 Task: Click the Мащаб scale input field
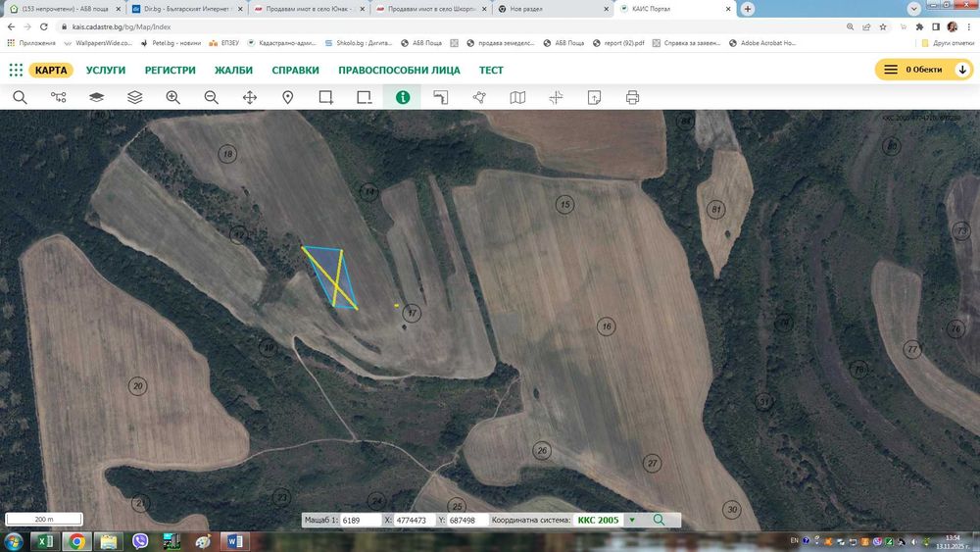pos(361,520)
